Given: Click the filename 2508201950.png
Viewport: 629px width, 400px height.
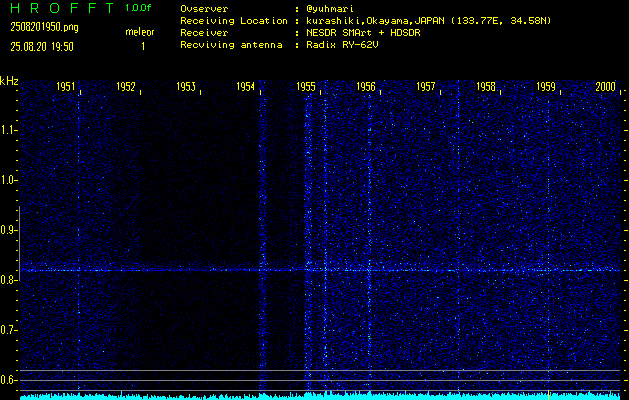Looking at the screenshot, I should point(45,27).
